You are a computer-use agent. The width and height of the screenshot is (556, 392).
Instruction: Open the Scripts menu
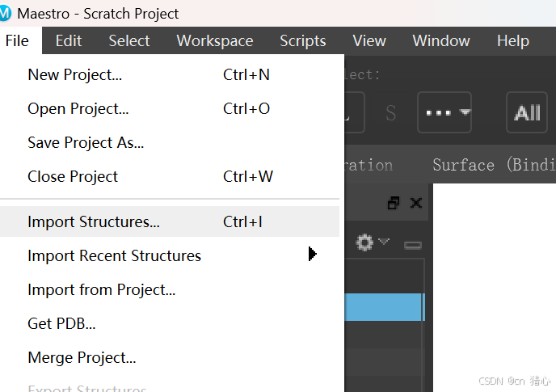click(302, 40)
